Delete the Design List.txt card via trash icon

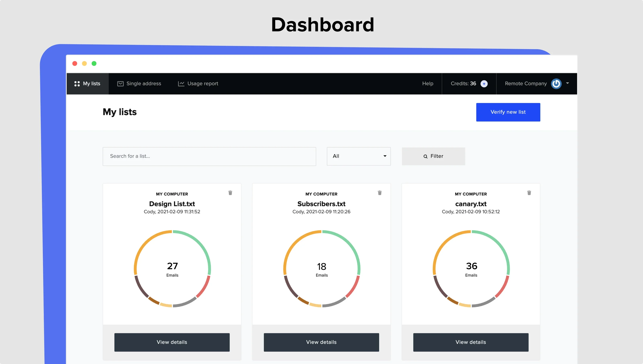(230, 193)
